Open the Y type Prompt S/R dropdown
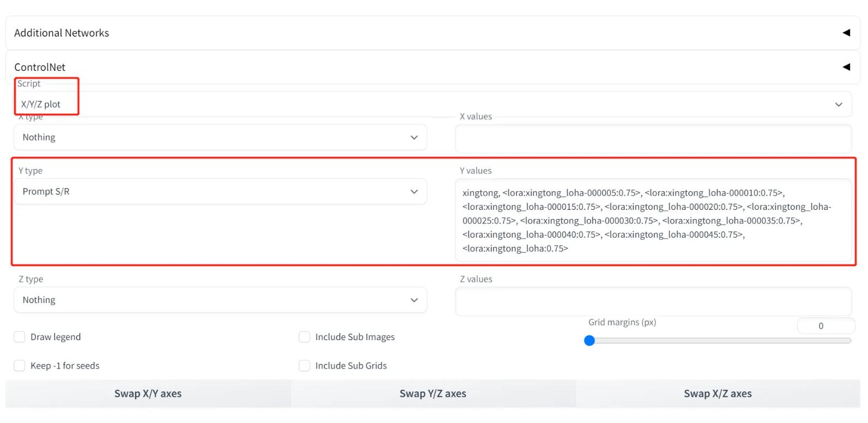The image size is (868, 423). point(220,191)
